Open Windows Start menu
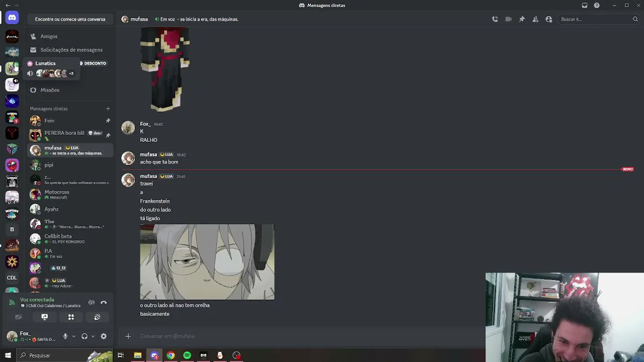Screen dimensions: 644x362 (8, 355)
